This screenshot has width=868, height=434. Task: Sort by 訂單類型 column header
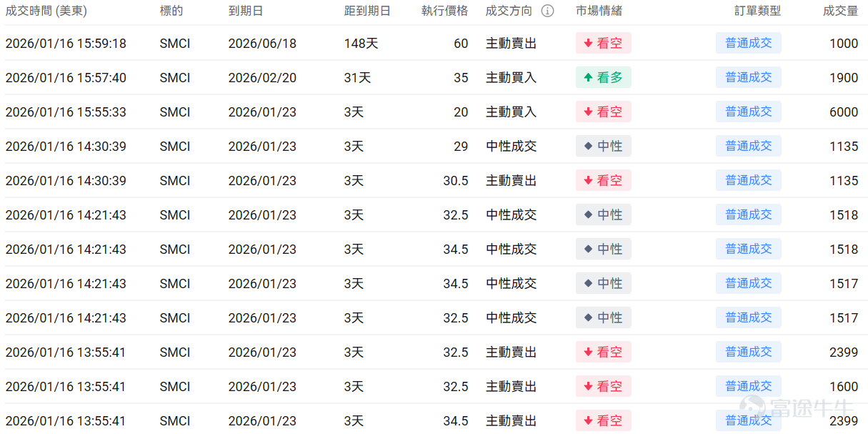click(x=758, y=11)
